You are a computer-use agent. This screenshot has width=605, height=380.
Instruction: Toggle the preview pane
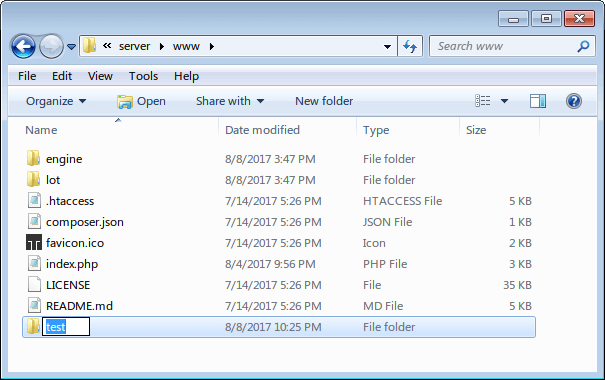tap(537, 101)
